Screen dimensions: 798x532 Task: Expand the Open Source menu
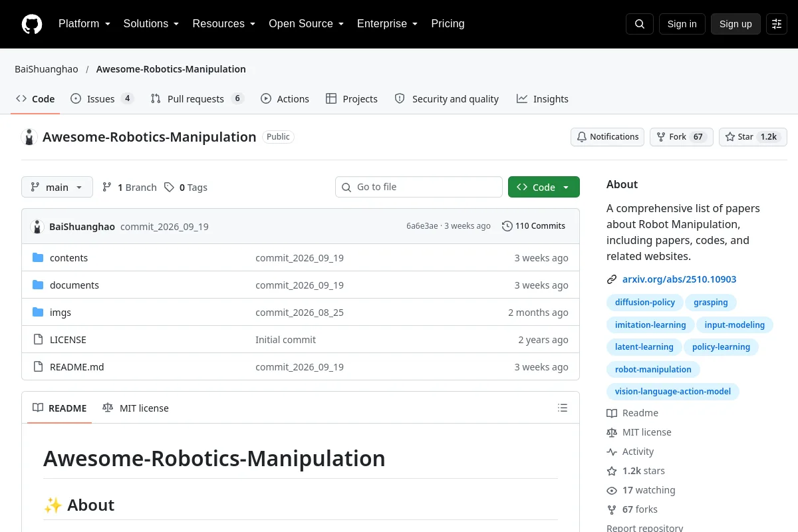(x=307, y=24)
